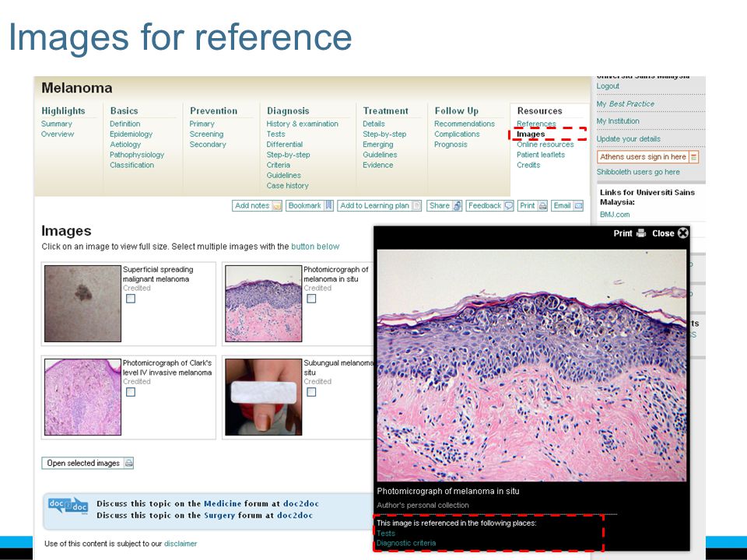Tick checkbox for Clark's level IV invasive melanoma
The width and height of the screenshot is (747, 560).
pos(131,392)
